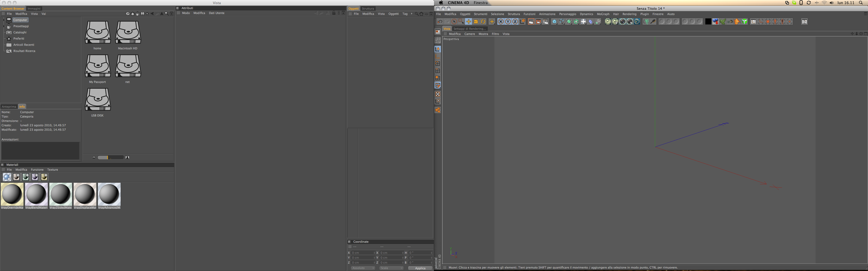The height and width of the screenshot is (271, 868).
Task: Render the active view clapperboard icon
Action: point(531,21)
